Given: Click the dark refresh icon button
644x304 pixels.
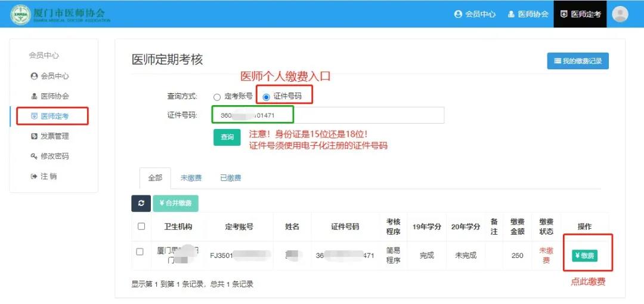Looking at the screenshot, I should (x=141, y=203).
